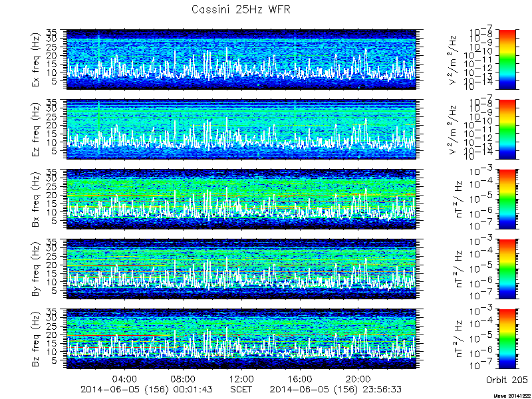532x399 pixels.
Task: Click inside the Ez spectrogram panel
Action: coord(241,130)
